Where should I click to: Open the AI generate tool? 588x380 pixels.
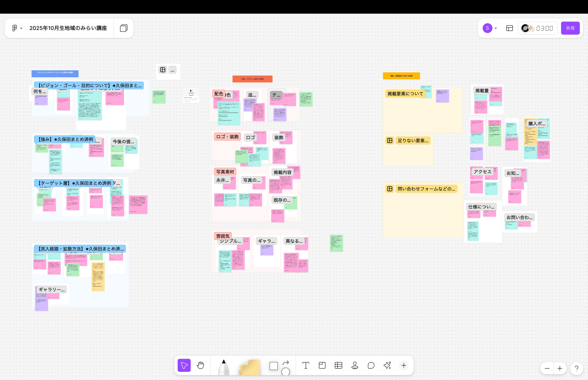pos(387,365)
